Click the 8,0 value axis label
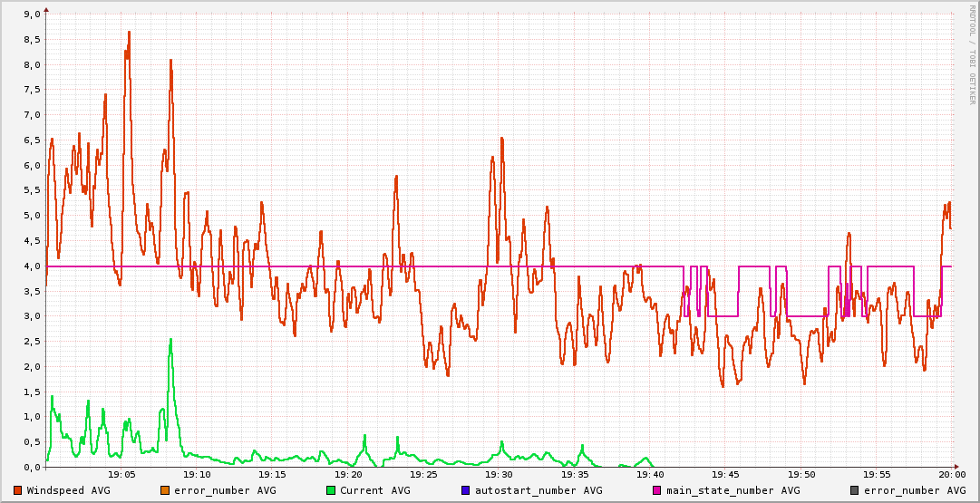The height and width of the screenshot is (503, 980). [32, 64]
